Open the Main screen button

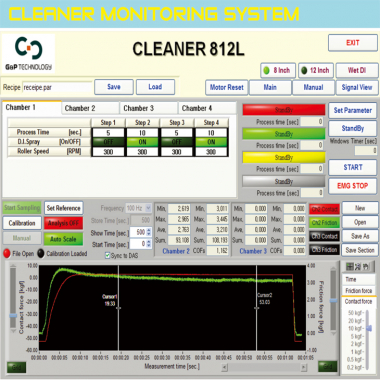coord(270,87)
